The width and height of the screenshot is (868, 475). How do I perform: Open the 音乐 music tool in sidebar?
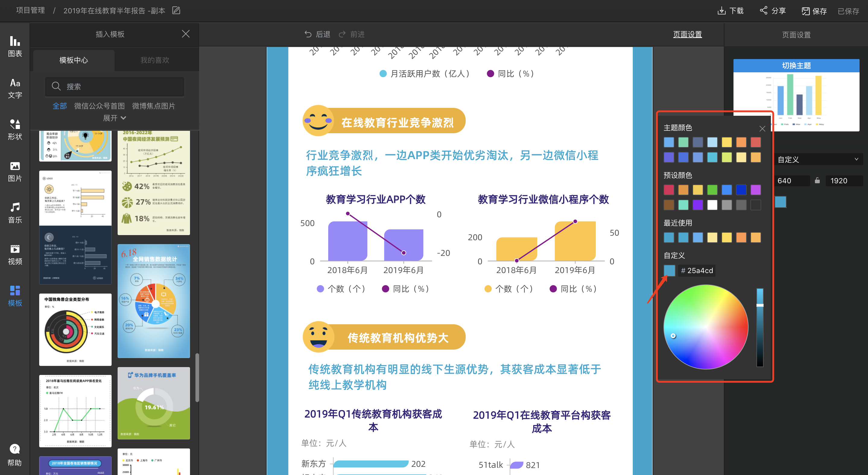(15, 213)
